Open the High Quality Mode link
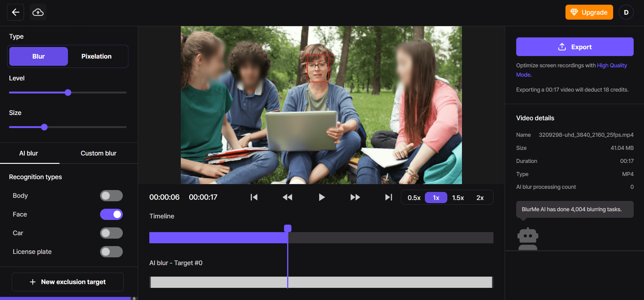 pyautogui.click(x=572, y=70)
